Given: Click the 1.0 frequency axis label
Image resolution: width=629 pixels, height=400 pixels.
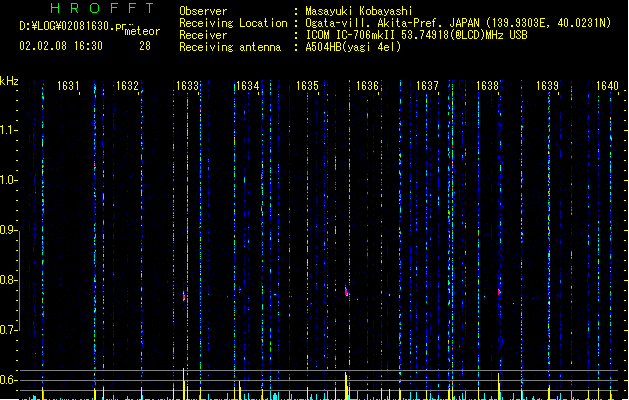Looking at the screenshot, I should point(8,180).
